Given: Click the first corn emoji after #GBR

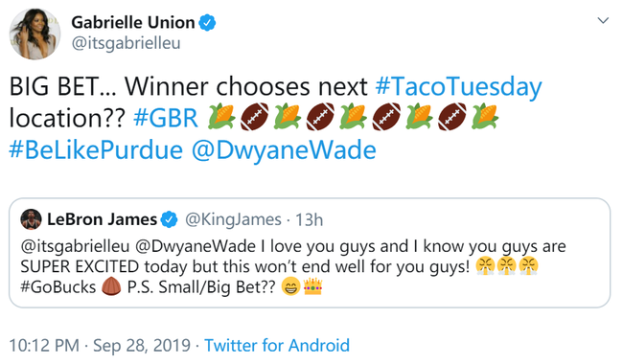Looking at the screenshot, I should pos(221,116).
